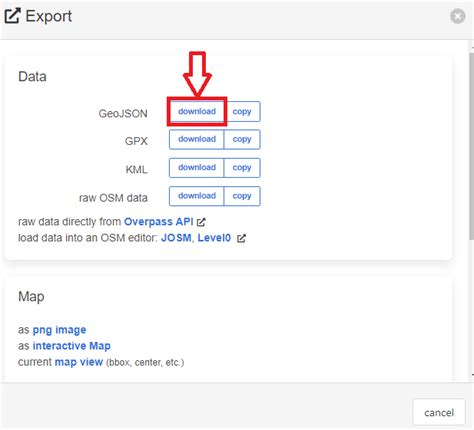Close the Export dialog with the X icon
The width and height of the screenshot is (474, 430).
pyautogui.click(x=457, y=16)
